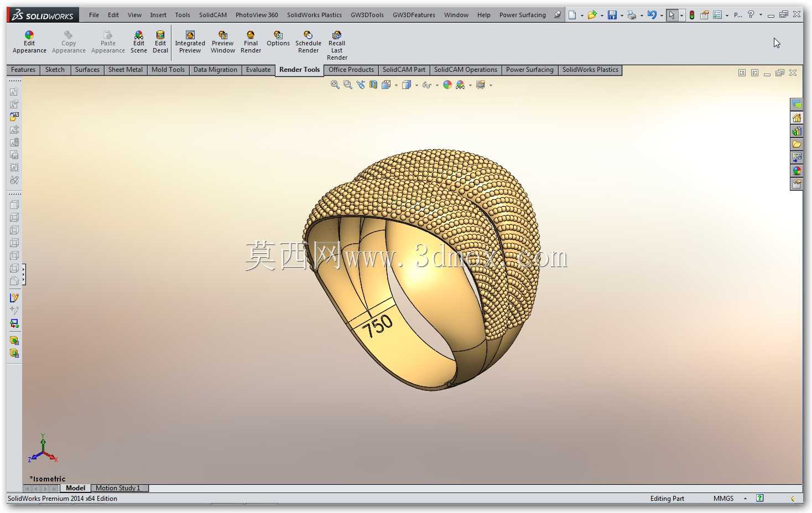Expand the Hide/Show Items dropdown arrow
812x513 pixels.
coord(437,85)
